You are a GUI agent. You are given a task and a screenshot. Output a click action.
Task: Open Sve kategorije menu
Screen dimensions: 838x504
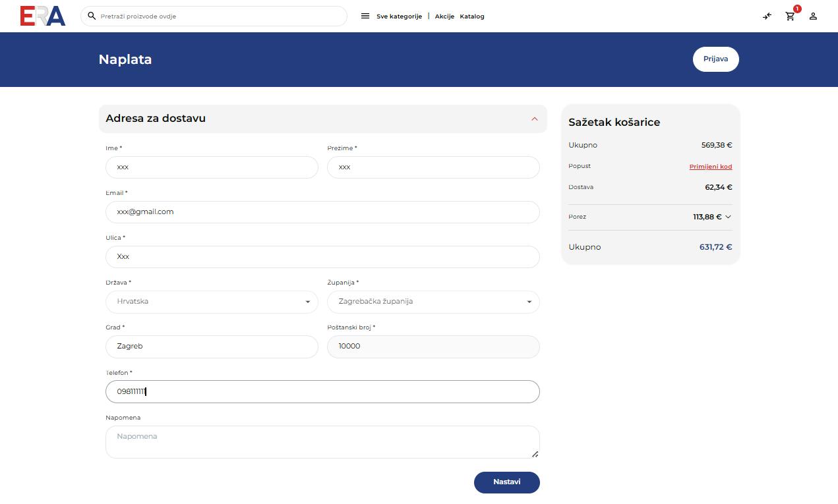pyautogui.click(x=399, y=16)
